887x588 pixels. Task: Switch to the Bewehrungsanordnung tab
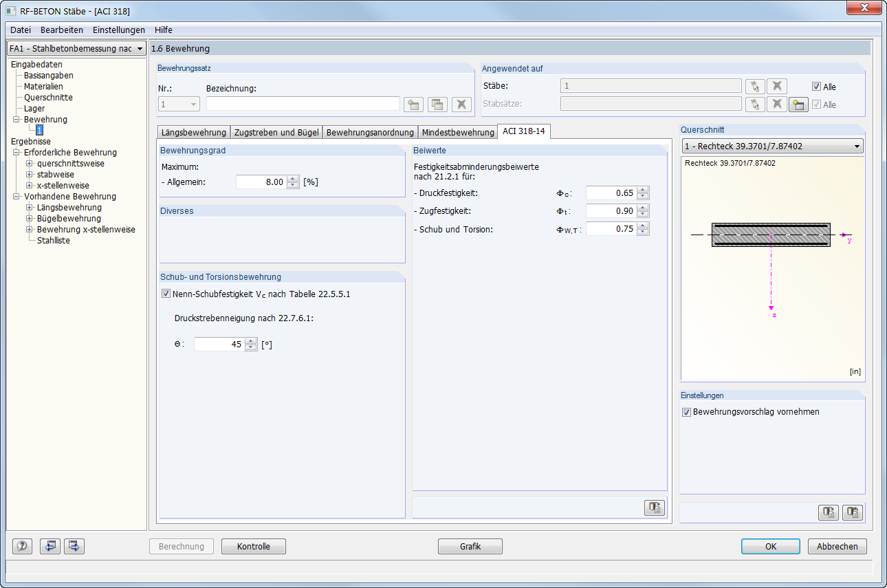[370, 132]
